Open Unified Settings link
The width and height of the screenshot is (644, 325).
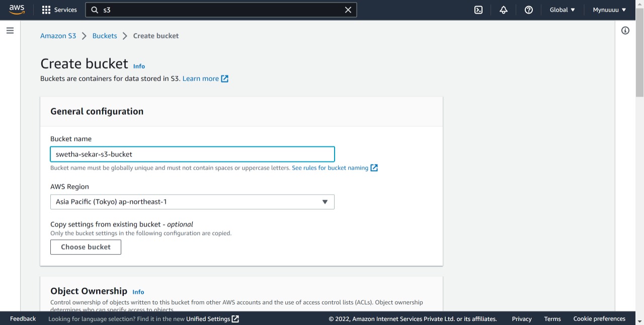[x=208, y=318]
